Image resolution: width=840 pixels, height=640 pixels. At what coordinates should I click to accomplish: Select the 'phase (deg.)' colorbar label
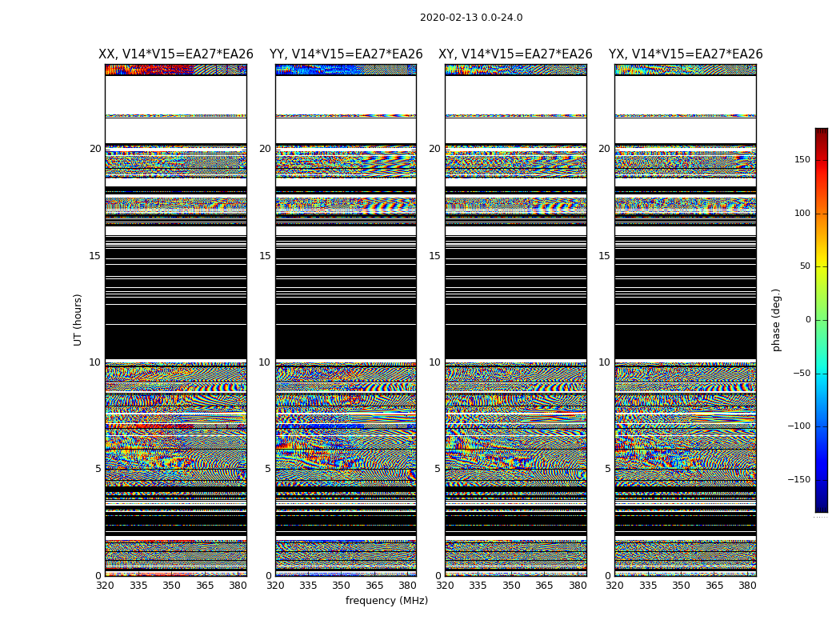pos(776,320)
